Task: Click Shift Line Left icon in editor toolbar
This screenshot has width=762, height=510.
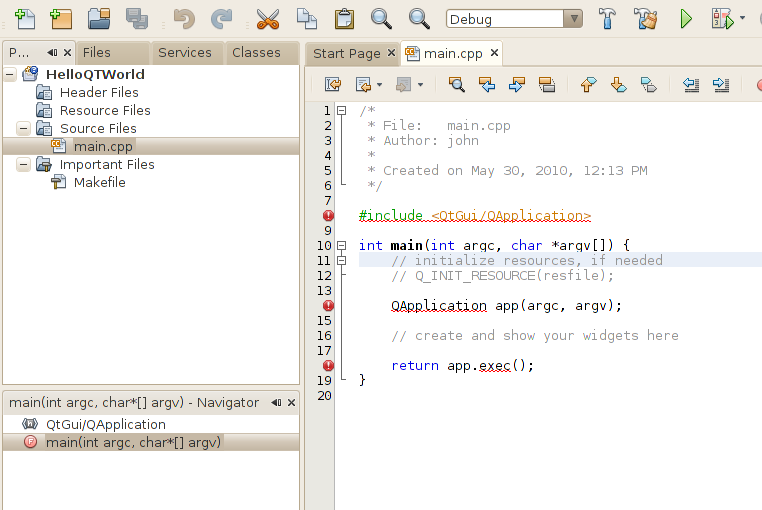Action: pos(691,85)
